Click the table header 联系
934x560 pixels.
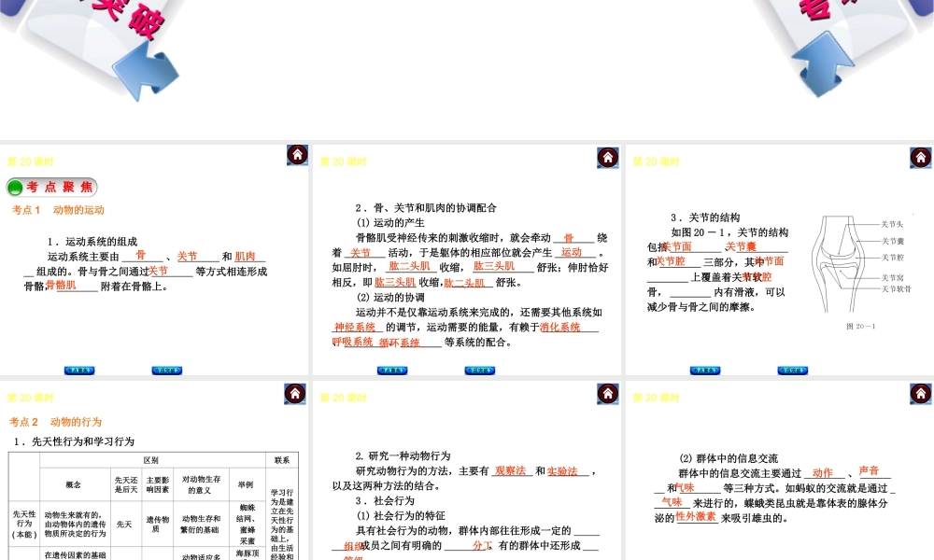282,460
